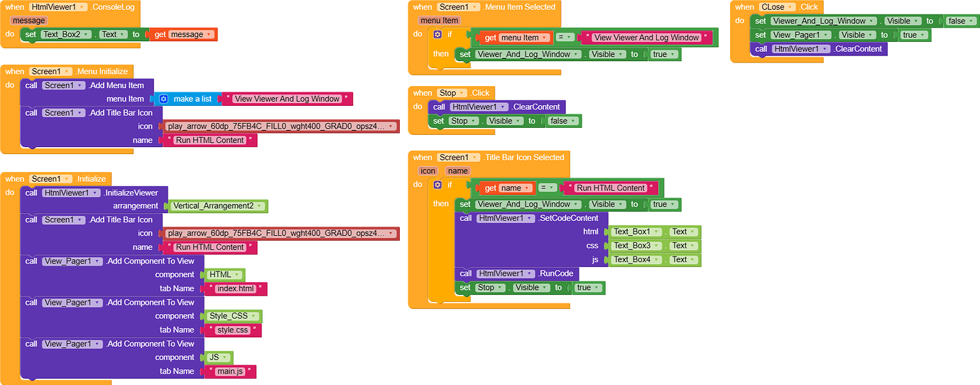Open Screen1 dropdown in Add Menu Item call
Screen dimensions: 980x385
63,85
